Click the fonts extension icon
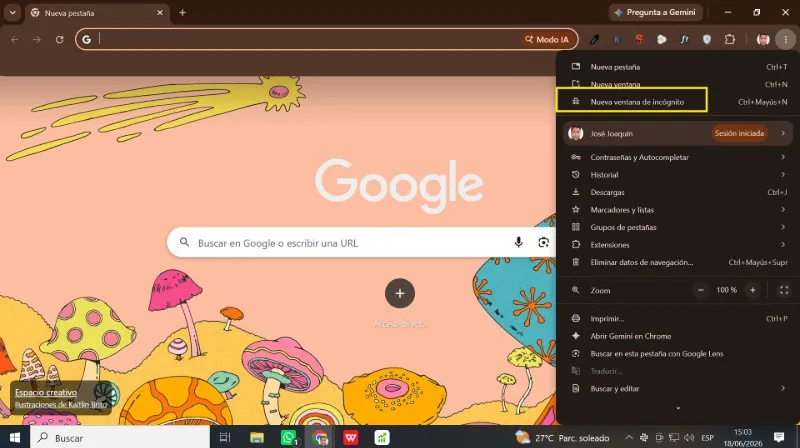 (x=684, y=39)
